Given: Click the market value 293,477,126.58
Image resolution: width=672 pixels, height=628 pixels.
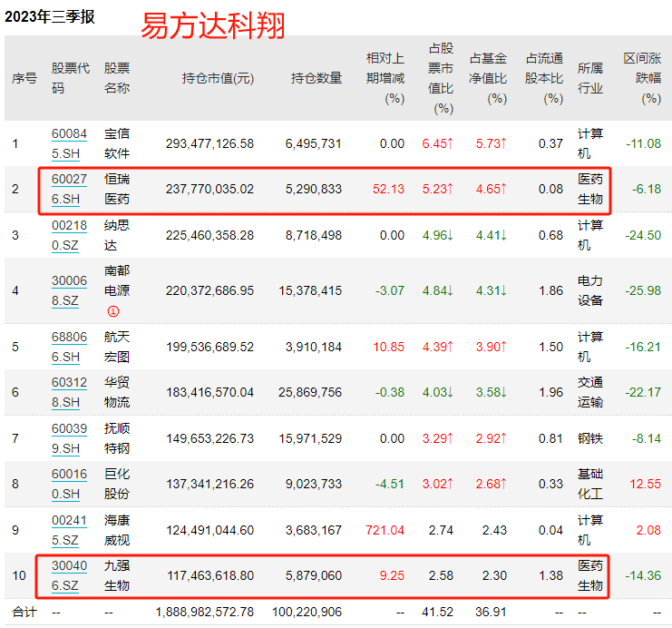Looking at the screenshot, I should pyautogui.click(x=210, y=143).
